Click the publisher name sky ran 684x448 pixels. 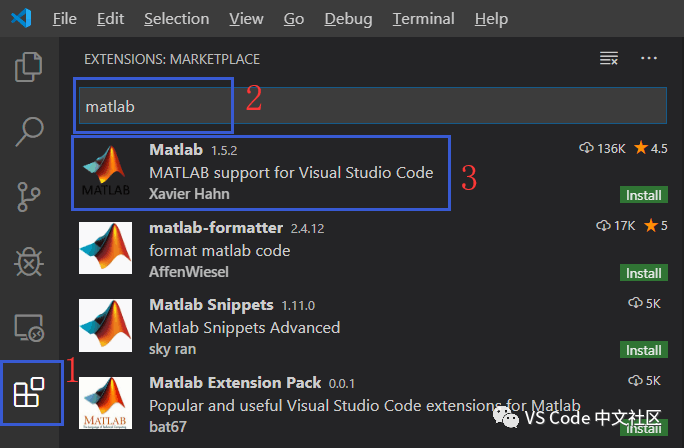click(172, 349)
